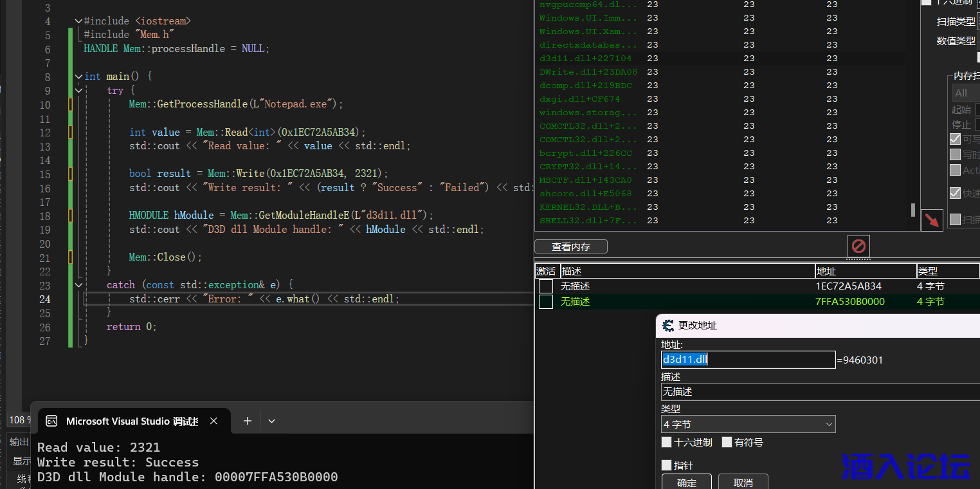
Task: Click the console icon on terminal tab
Action: pos(51,421)
